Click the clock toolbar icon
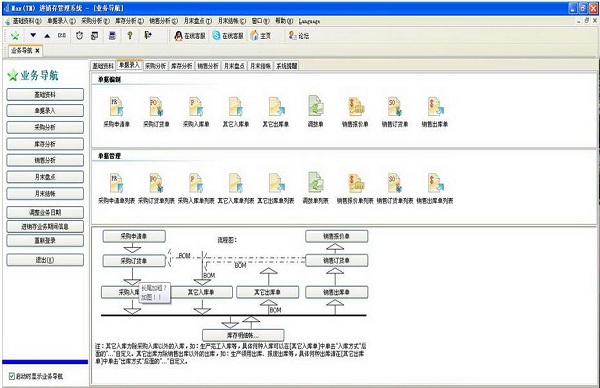 (x=79, y=36)
